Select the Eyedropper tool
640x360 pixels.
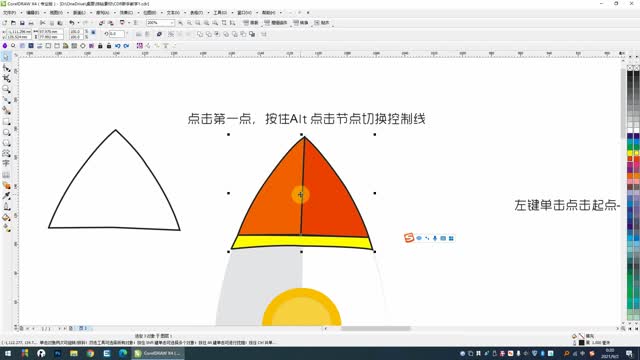click(x=6, y=196)
